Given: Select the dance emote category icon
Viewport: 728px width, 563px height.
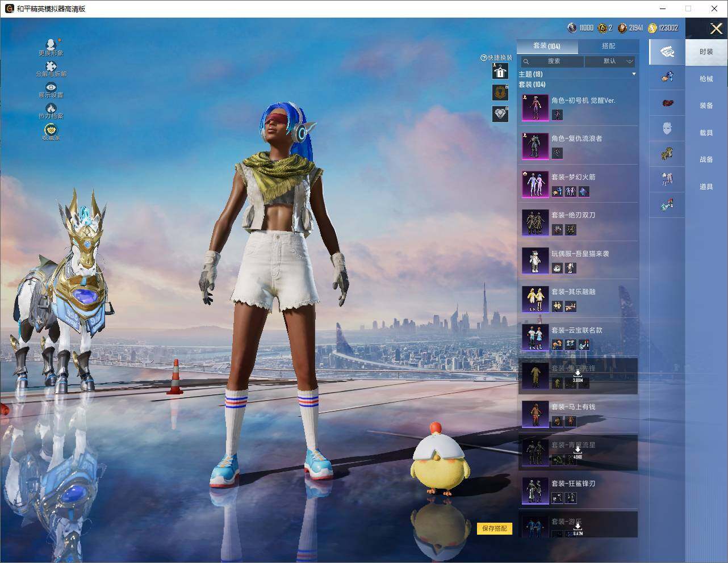Looking at the screenshot, I should (667, 179).
